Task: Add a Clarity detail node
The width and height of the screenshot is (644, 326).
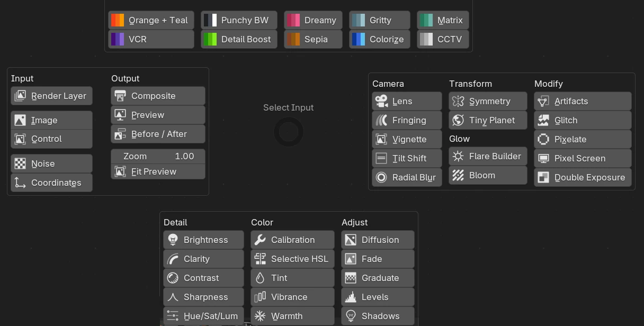Action: 203,259
